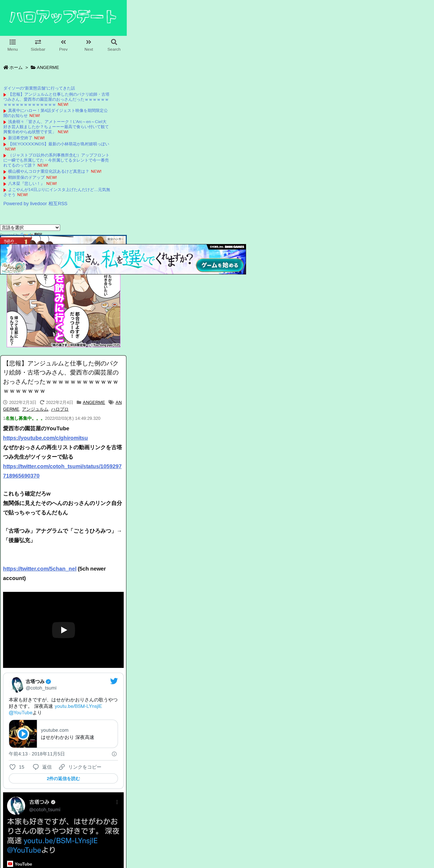The height and width of the screenshot is (868, 434).
Task: Click the article title 【悲報】アンジュルムと仕事した
Action: [x=61, y=377]
